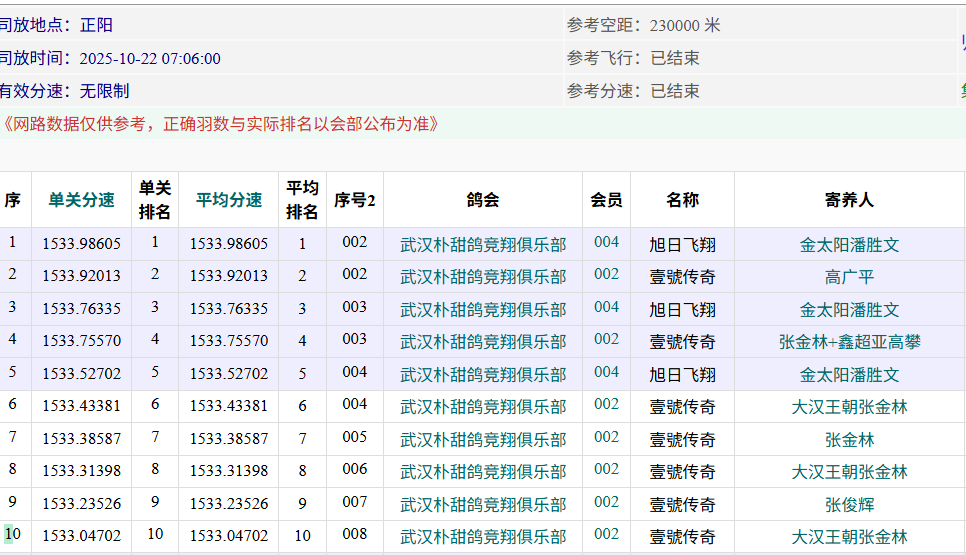966x555 pixels.
Task: Open owner link 张金林+鑫超亚高攀
Action: click(x=849, y=342)
